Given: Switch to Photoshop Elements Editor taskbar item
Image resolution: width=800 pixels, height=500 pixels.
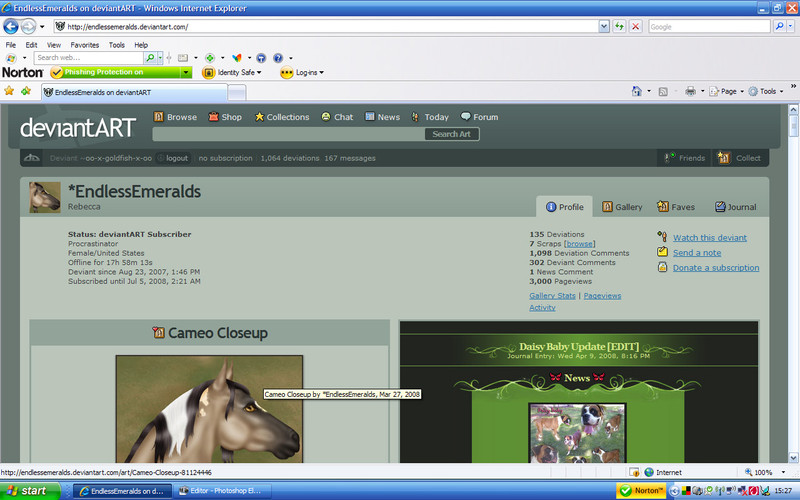Looking at the screenshot, I should click(222, 491).
